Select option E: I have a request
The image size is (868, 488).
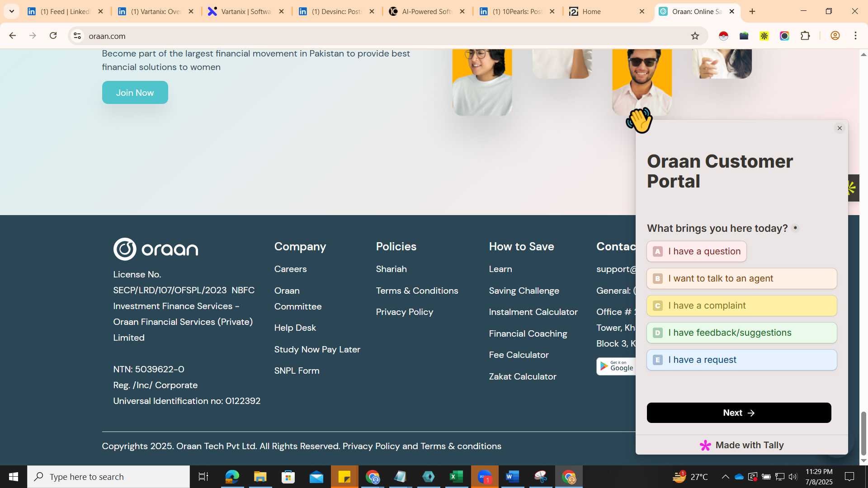tap(742, 360)
